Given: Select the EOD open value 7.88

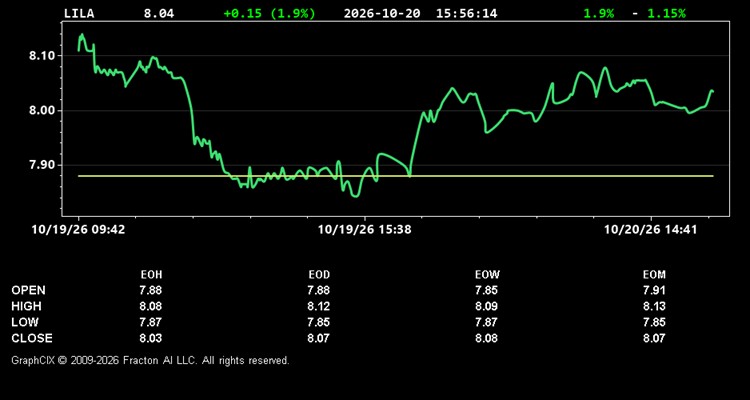Looking at the screenshot, I should [x=319, y=290].
